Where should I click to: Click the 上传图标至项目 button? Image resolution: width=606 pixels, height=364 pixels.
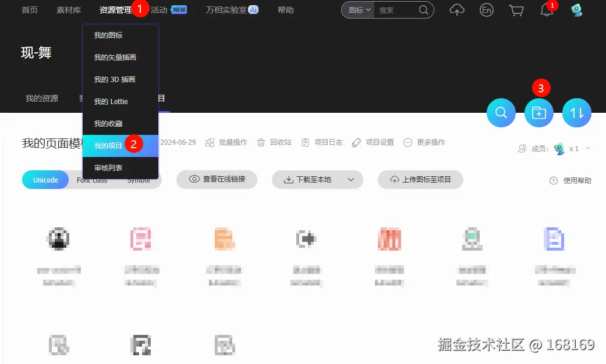click(x=420, y=180)
